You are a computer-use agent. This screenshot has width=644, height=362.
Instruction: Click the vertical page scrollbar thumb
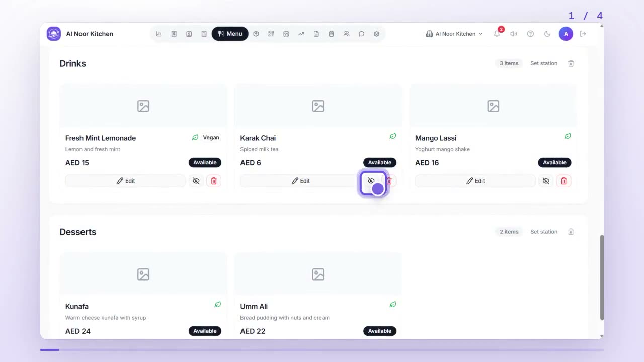coord(602,277)
